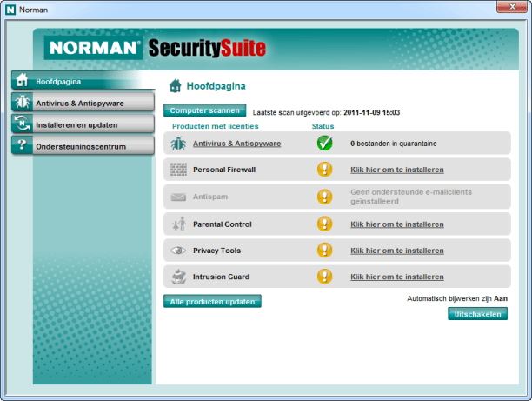
Task: Click the greyed Antispam product name
Action: coord(210,197)
